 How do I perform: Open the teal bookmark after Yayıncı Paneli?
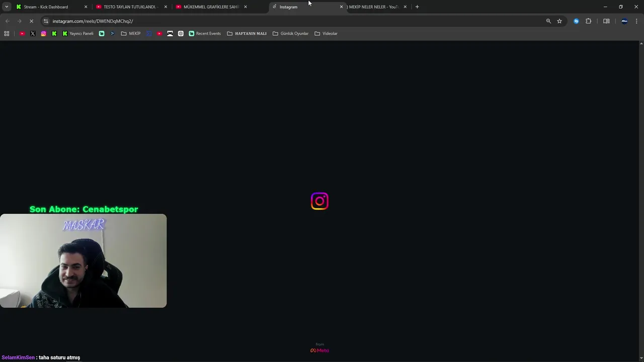click(x=102, y=34)
